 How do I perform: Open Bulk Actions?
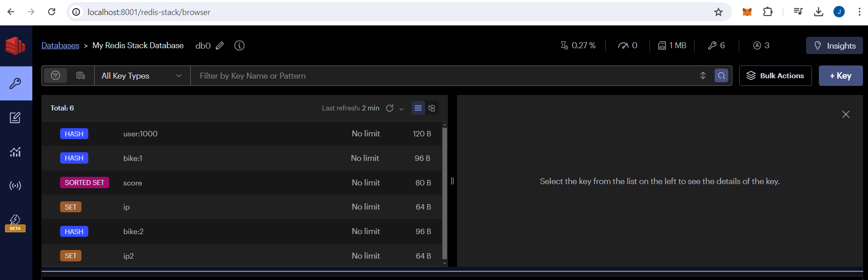(775, 76)
